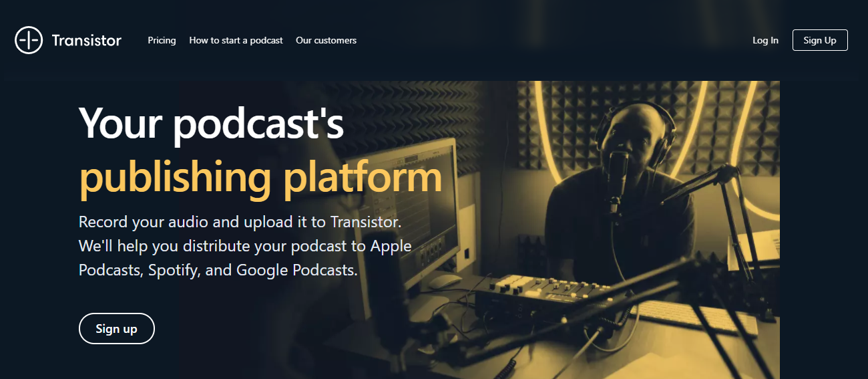Click the "publishing platform" yellow heading
Screen dimensions: 868x379
click(260, 177)
